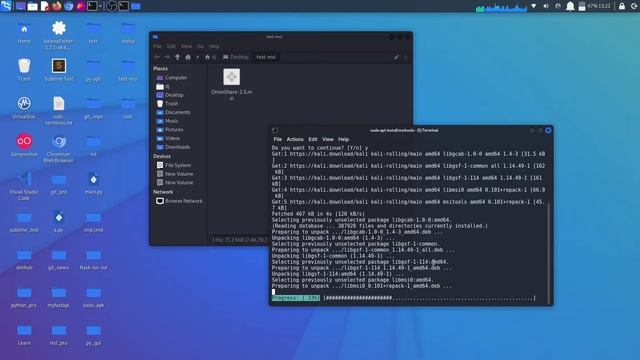Image resolution: width=640 pixels, height=360 pixels.
Task: Open the terminal's Actions menu
Action: (295, 139)
